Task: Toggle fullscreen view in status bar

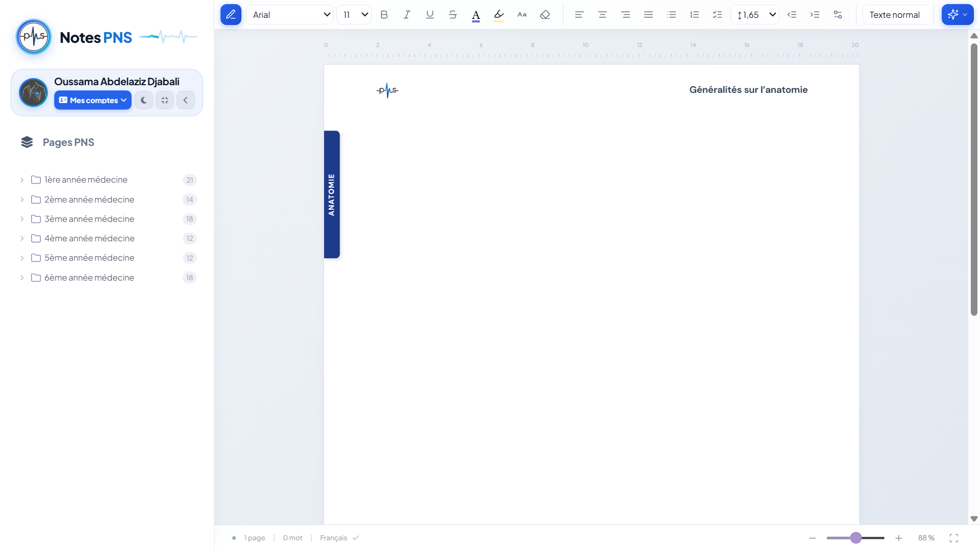Action: pyautogui.click(x=953, y=538)
